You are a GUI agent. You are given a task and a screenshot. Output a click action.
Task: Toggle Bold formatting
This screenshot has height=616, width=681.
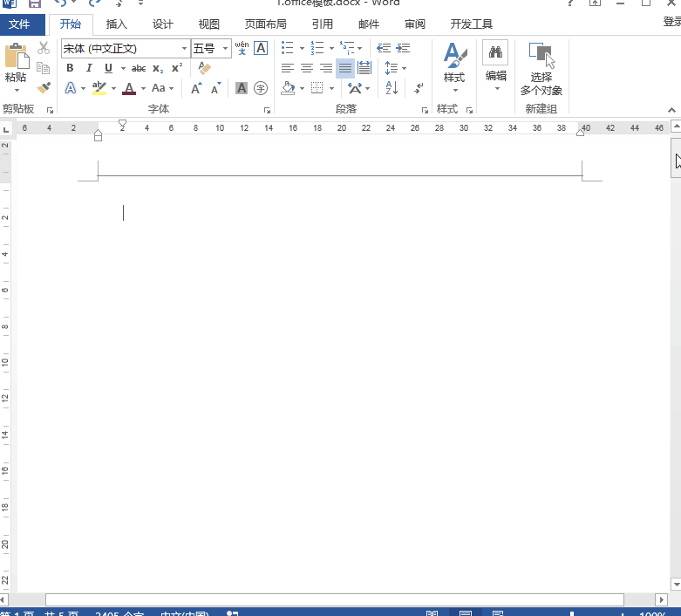(70, 68)
